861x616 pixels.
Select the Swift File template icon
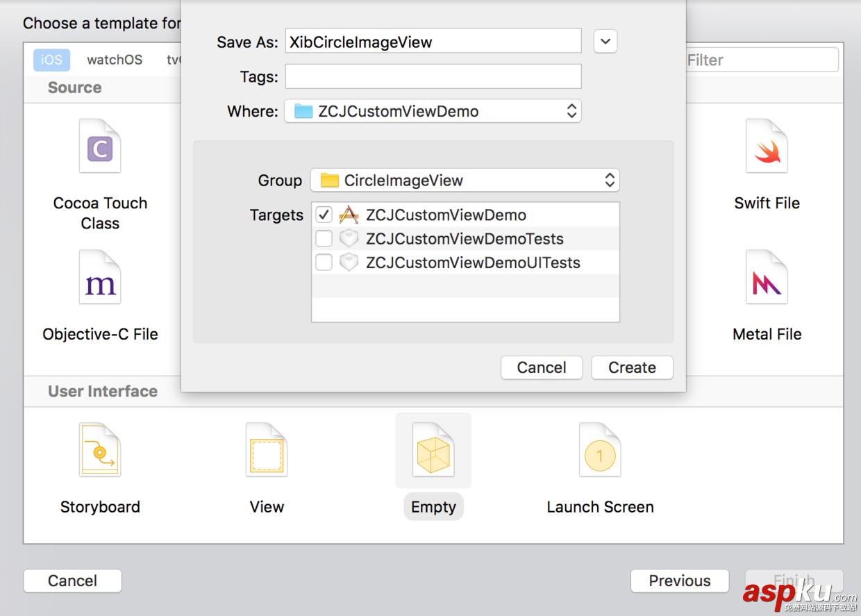tap(767, 147)
